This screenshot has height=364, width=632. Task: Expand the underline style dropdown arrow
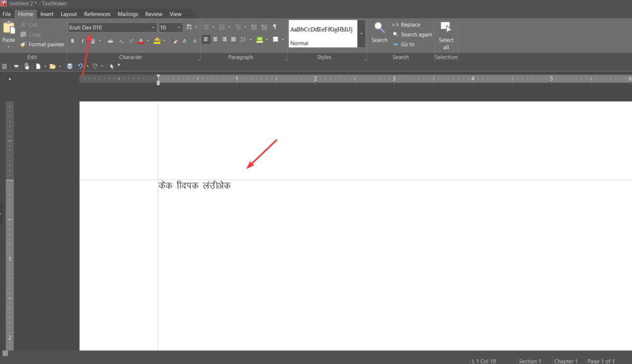click(x=100, y=41)
